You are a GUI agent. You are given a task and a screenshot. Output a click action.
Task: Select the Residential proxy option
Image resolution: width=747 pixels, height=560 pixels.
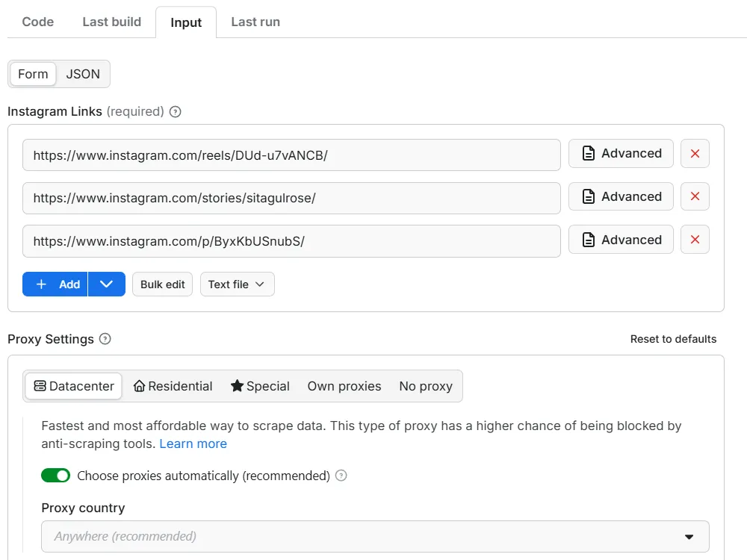[173, 386]
